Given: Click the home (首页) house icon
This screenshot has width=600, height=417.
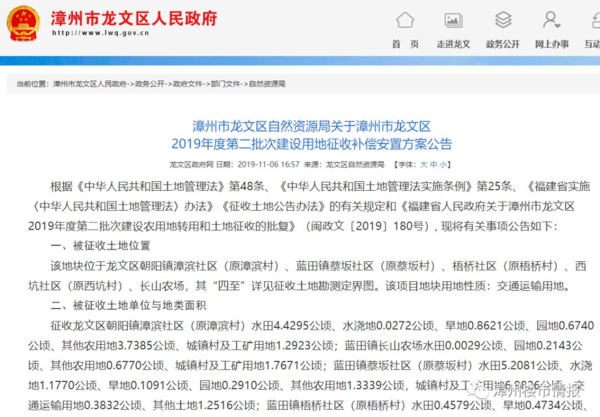Looking at the screenshot, I should pos(405,20).
